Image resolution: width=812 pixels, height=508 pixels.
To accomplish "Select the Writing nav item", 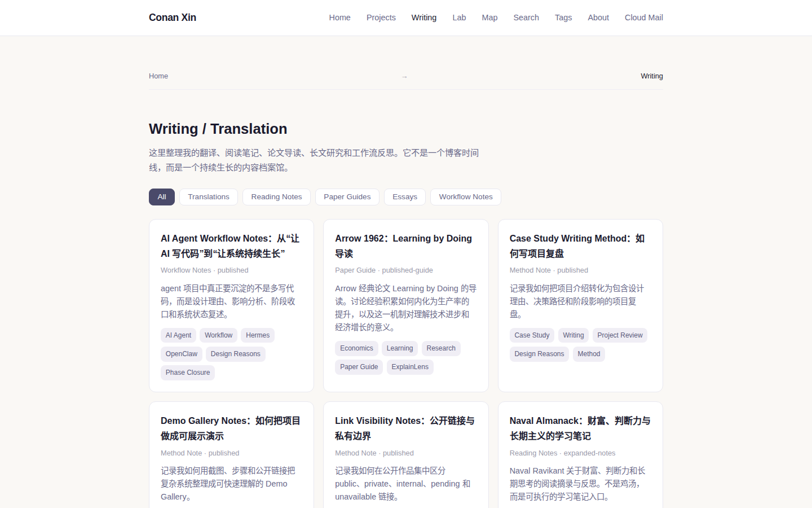I will pyautogui.click(x=424, y=17).
